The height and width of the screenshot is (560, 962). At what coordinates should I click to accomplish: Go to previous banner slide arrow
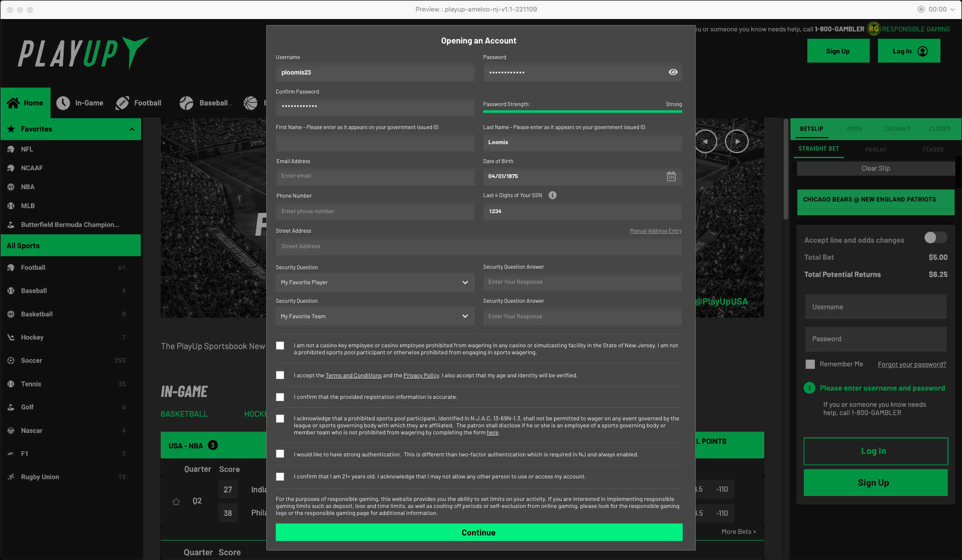pyautogui.click(x=705, y=141)
